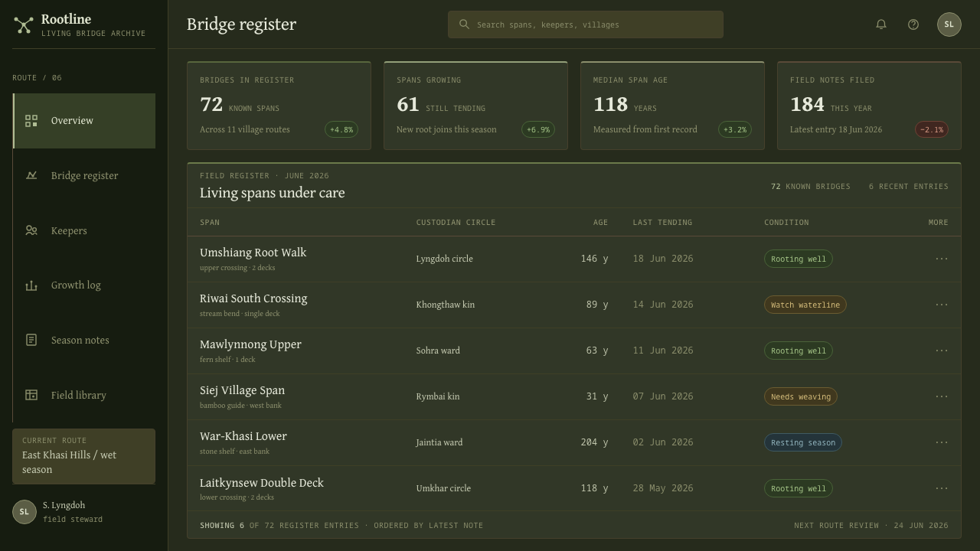The width and height of the screenshot is (980, 551).
Task: Click the 6 Recent Entries label
Action: click(x=909, y=187)
